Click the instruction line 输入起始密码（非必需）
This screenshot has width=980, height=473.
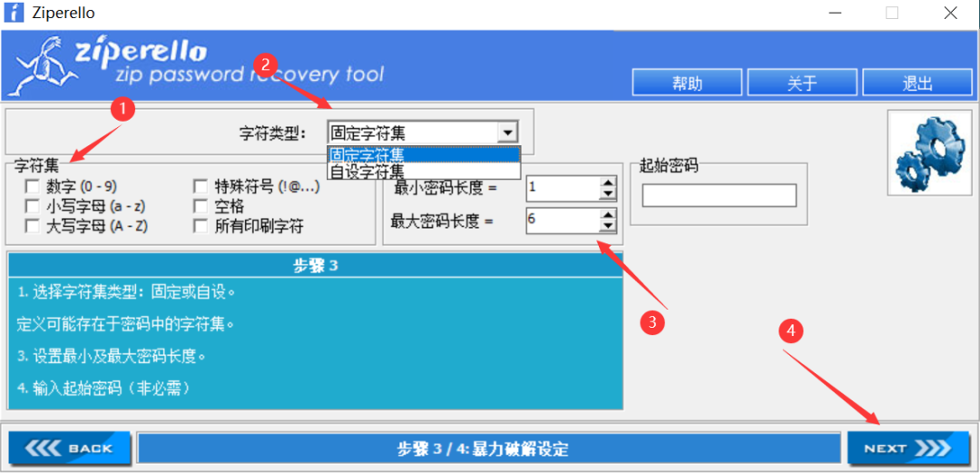click(103, 389)
